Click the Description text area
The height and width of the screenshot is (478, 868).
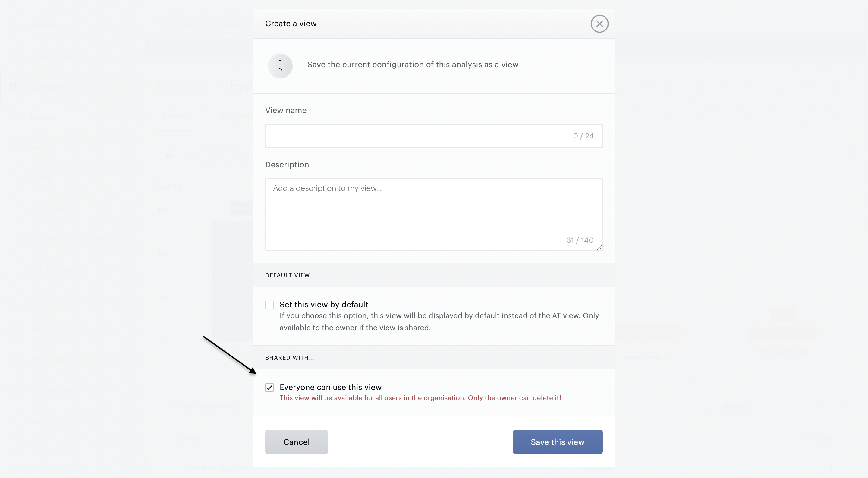(433, 214)
